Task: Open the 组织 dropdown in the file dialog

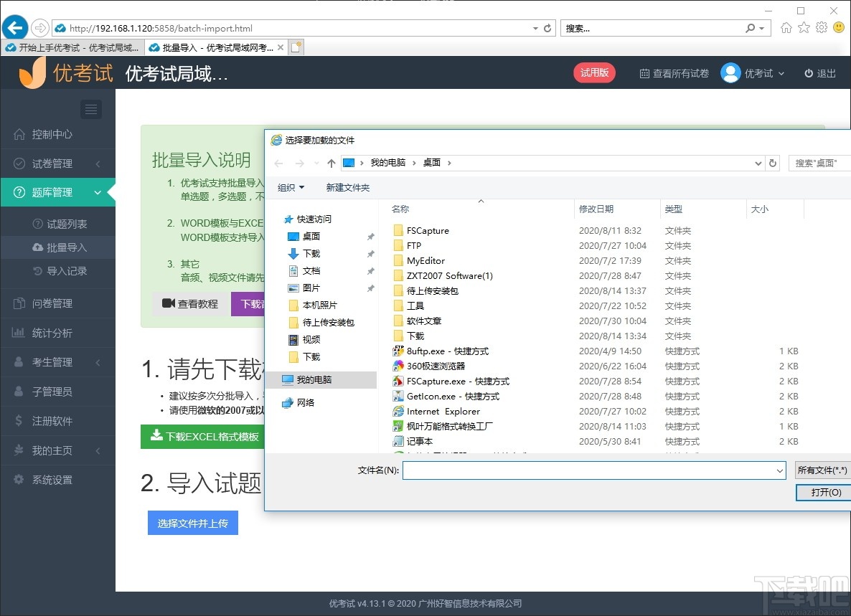Action: pyautogui.click(x=290, y=186)
